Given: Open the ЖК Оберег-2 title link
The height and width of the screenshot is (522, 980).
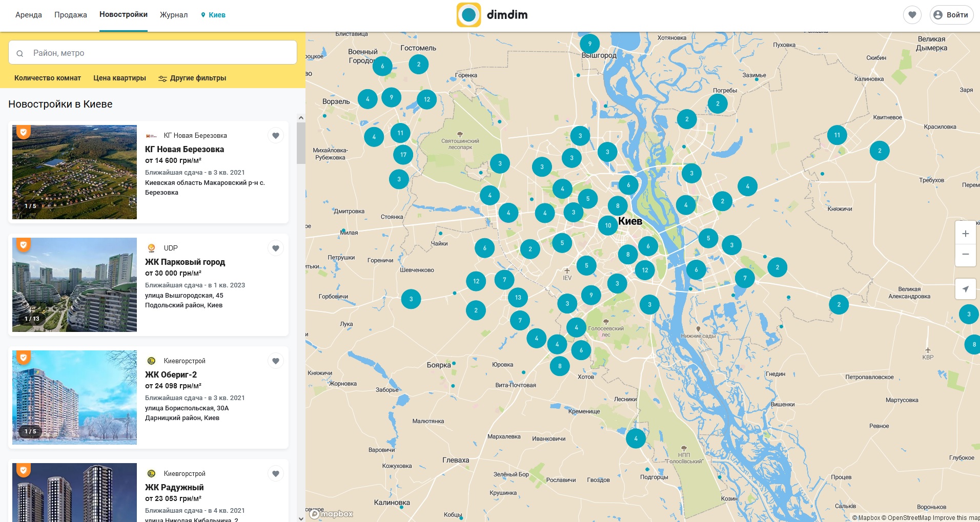Looking at the screenshot, I should pos(171,374).
